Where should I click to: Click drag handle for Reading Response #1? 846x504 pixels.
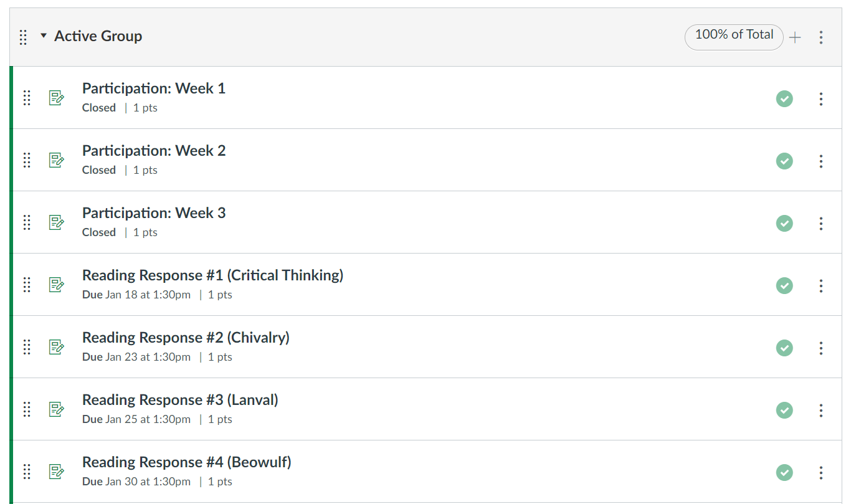[27, 285]
